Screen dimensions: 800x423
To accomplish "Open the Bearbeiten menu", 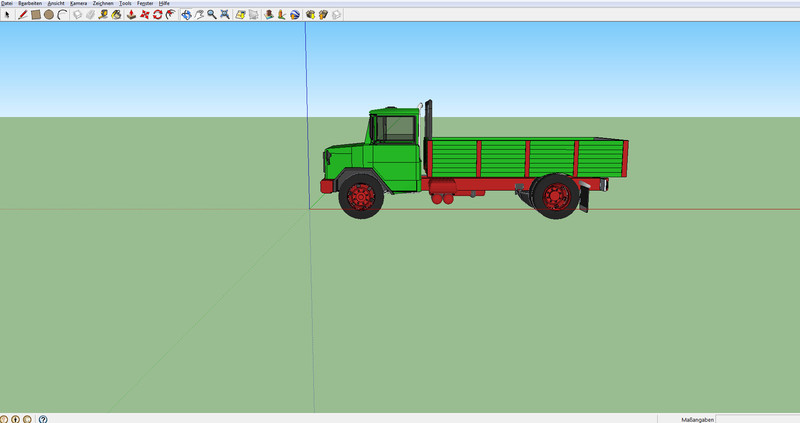I will (x=30, y=3).
